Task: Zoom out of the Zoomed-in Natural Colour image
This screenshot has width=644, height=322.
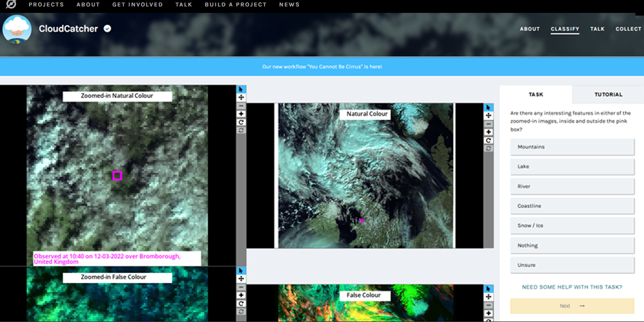Action: (241, 106)
